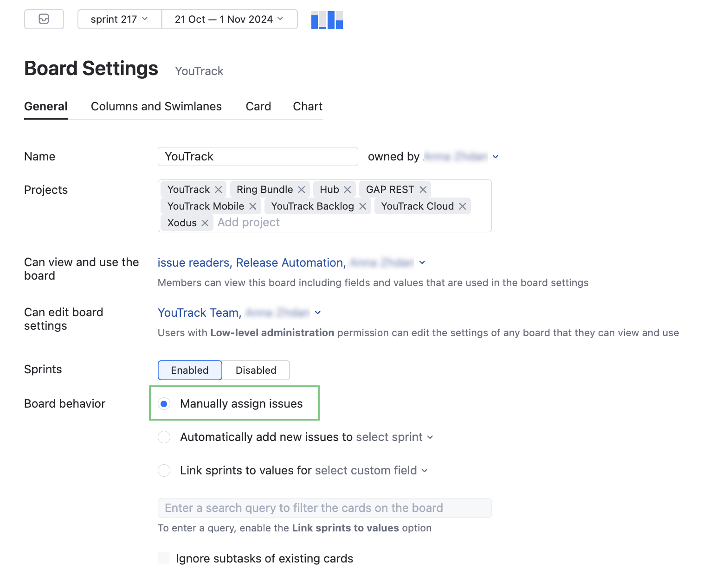Switch to the Columns and Swimlanes tab
Screen dimensions: 722x588
point(156,106)
